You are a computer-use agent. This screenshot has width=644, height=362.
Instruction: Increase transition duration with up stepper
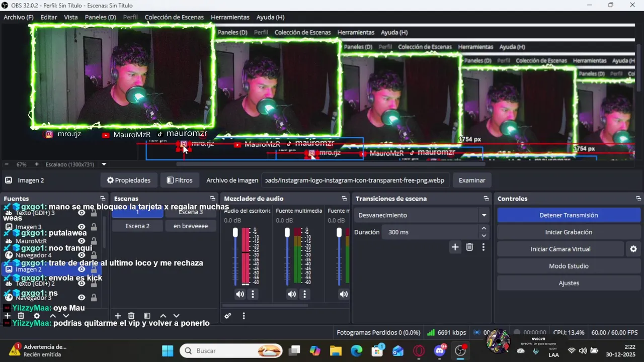point(484,228)
